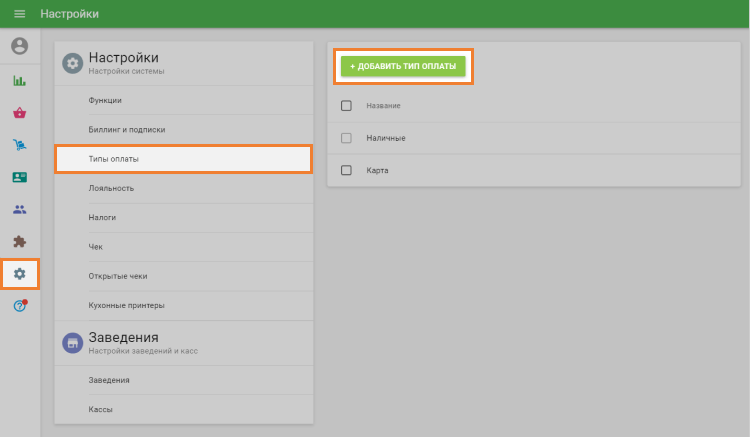The image size is (750, 437).
Task: Open the Лояльность settings
Action: (184, 188)
